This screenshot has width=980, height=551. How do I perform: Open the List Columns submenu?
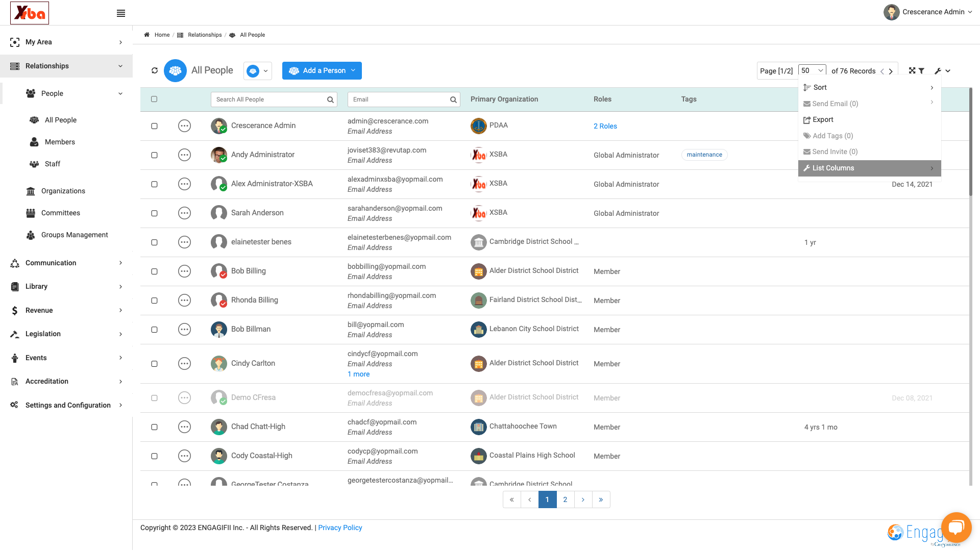point(869,168)
